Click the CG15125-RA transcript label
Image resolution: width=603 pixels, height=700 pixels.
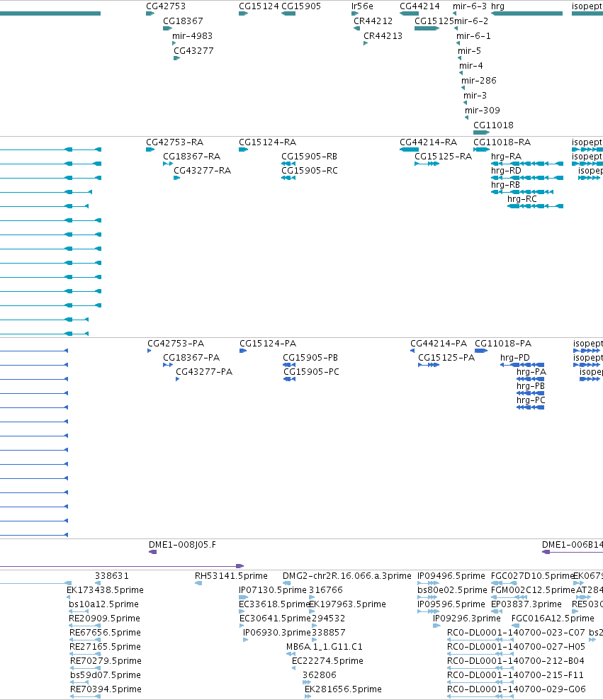(x=443, y=157)
